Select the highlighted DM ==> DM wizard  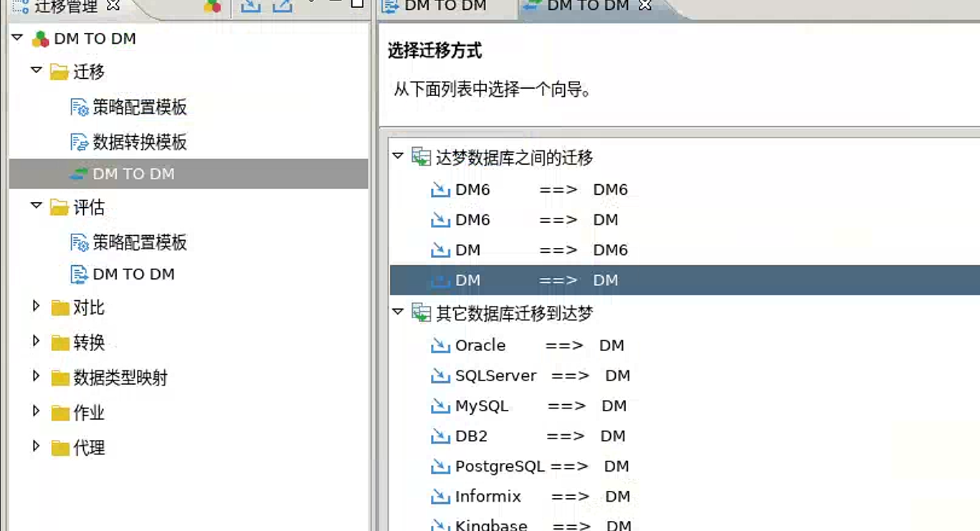685,280
